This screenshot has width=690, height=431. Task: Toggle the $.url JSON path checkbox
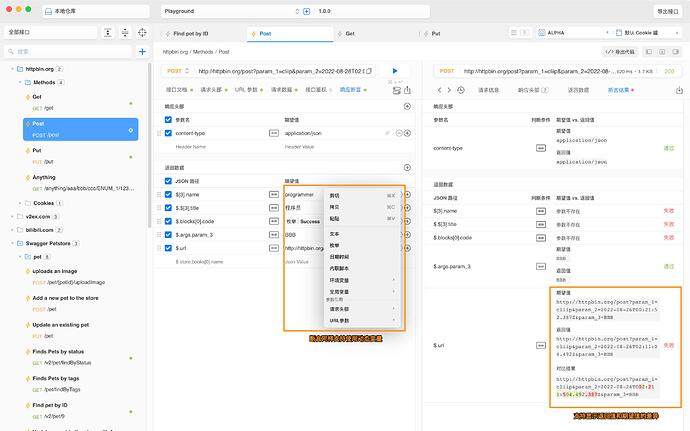[x=168, y=247]
